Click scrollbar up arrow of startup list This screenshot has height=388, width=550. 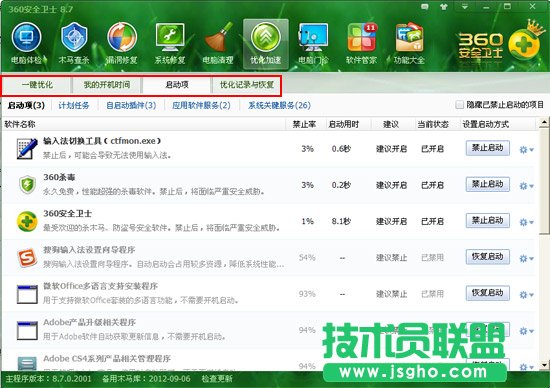pos(544,122)
